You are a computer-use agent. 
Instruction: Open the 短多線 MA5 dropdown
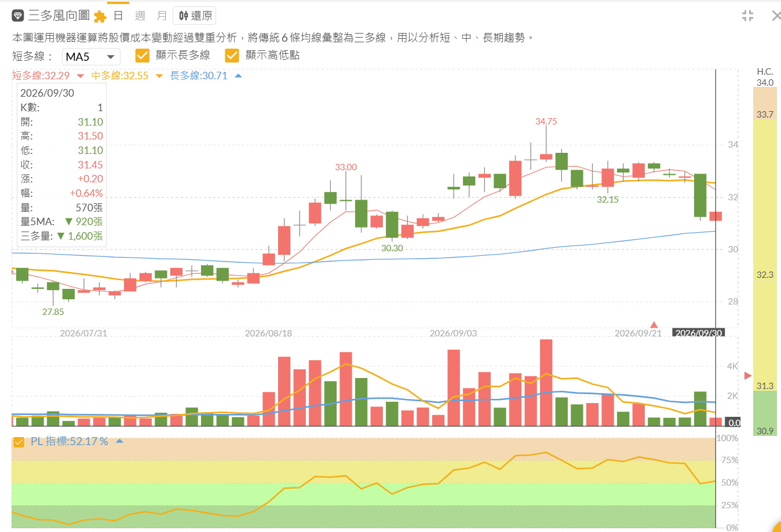[91, 57]
